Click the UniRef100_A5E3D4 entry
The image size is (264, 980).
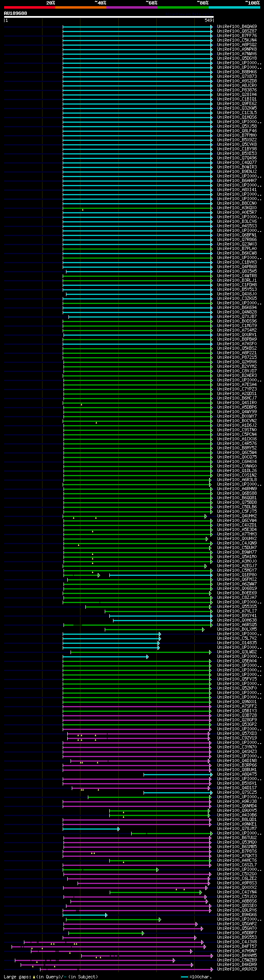click(x=237, y=530)
